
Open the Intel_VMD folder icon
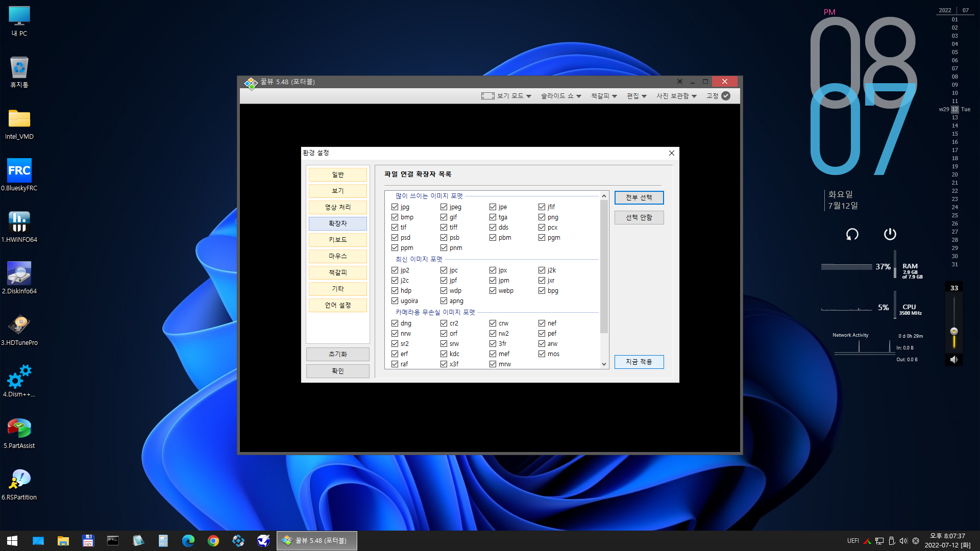pos(19,124)
